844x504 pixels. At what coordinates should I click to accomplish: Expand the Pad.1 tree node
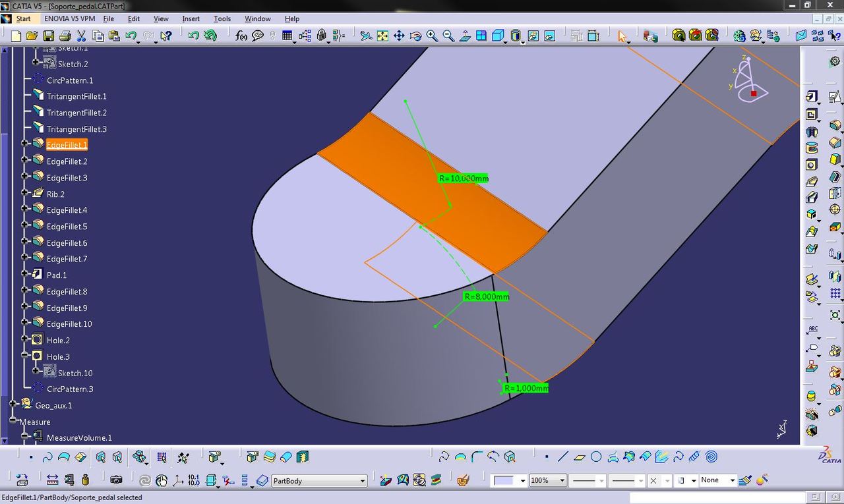[24, 273]
